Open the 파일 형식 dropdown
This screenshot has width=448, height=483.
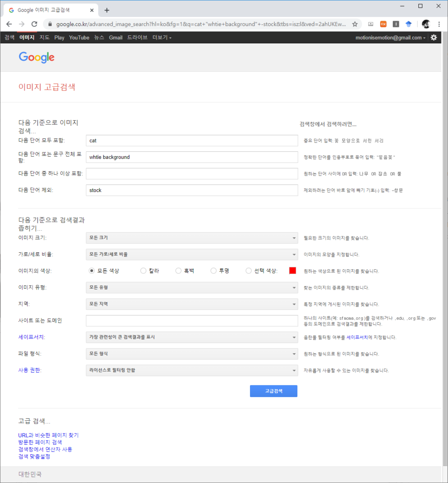(191, 354)
